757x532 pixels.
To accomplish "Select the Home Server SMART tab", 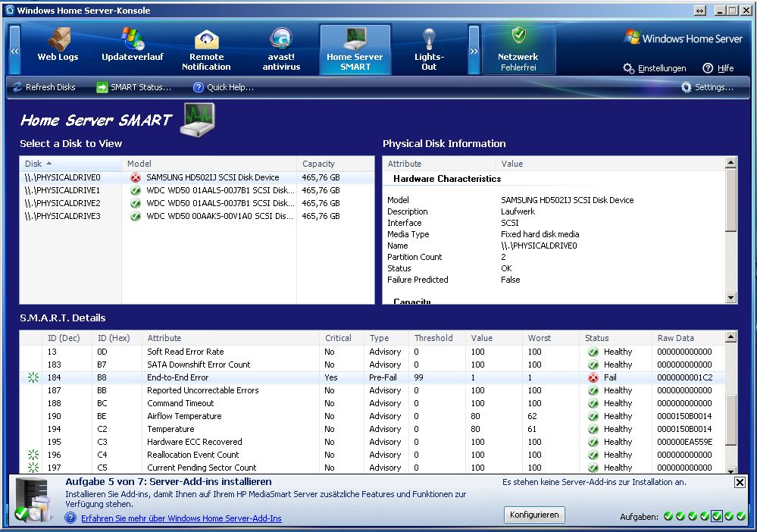I will click(x=355, y=49).
